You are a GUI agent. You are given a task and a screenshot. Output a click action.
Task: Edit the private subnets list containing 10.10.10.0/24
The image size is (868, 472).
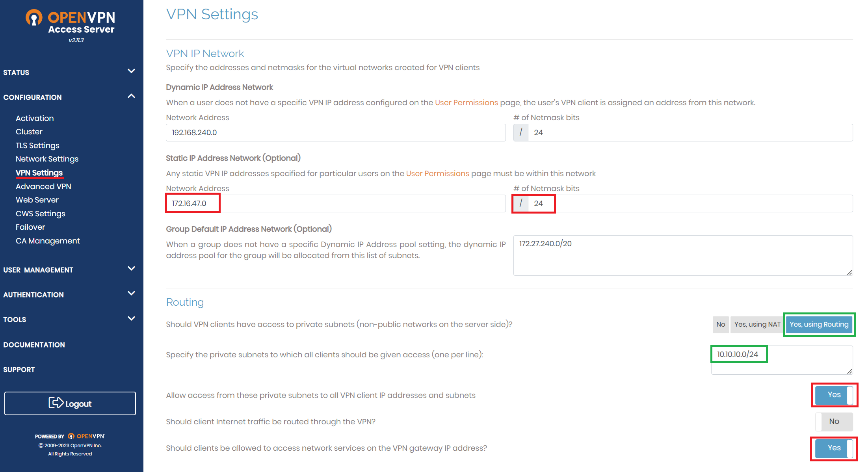click(x=782, y=359)
